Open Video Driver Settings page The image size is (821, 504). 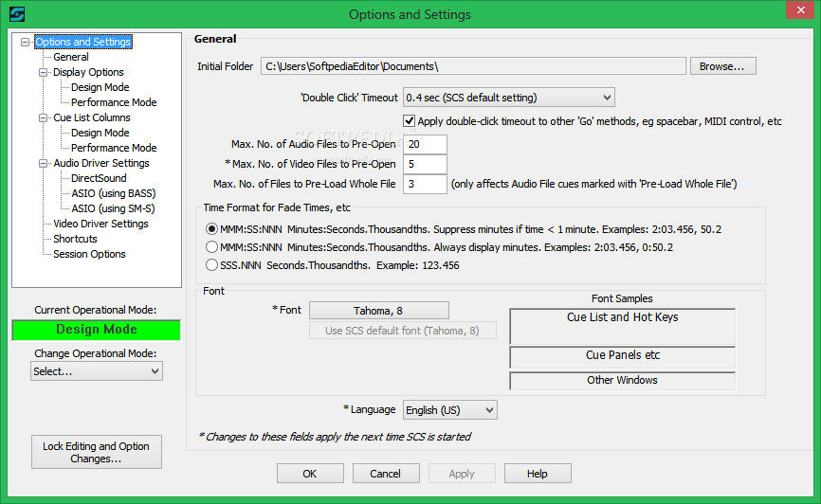pos(100,224)
